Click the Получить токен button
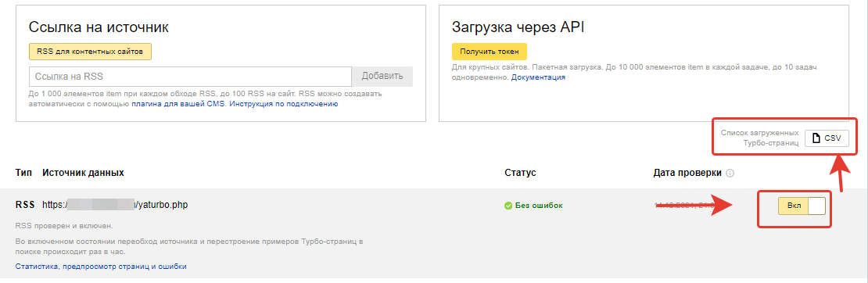868x283 pixels. (490, 52)
